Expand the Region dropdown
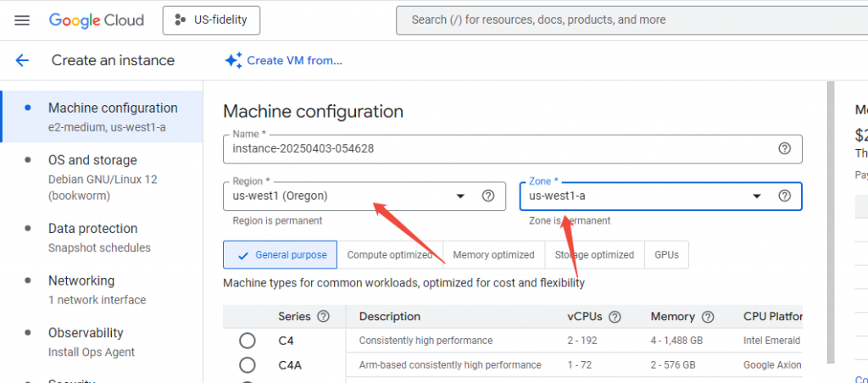 (x=461, y=196)
